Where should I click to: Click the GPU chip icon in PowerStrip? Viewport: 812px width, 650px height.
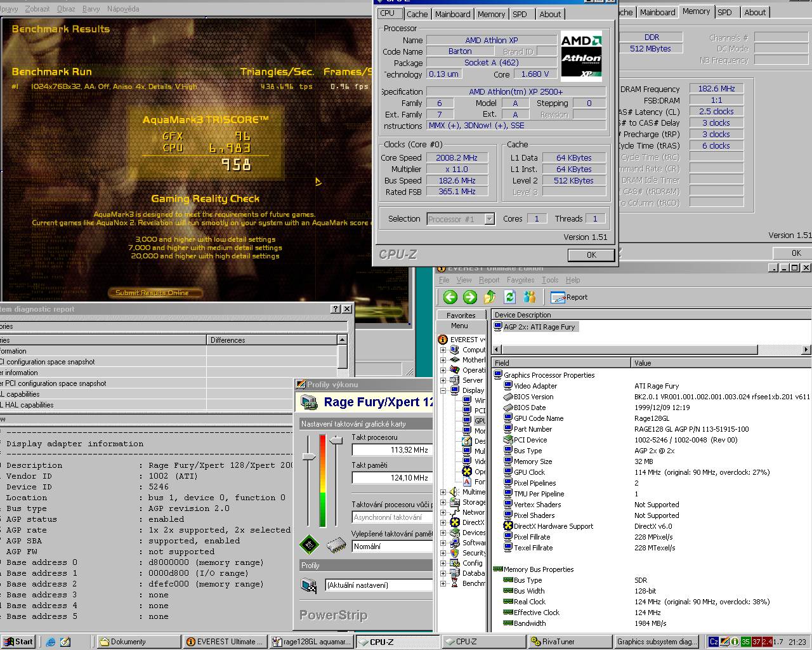pyautogui.click(x=309, y=544)
